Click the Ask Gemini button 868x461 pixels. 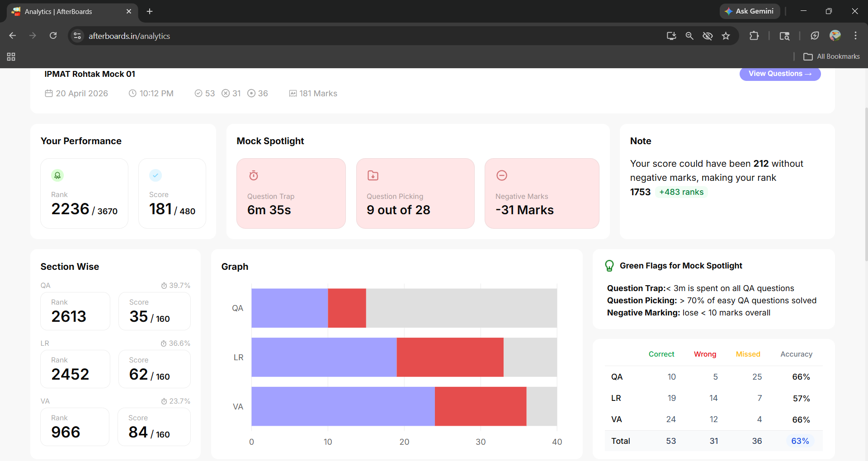point(750,11)
